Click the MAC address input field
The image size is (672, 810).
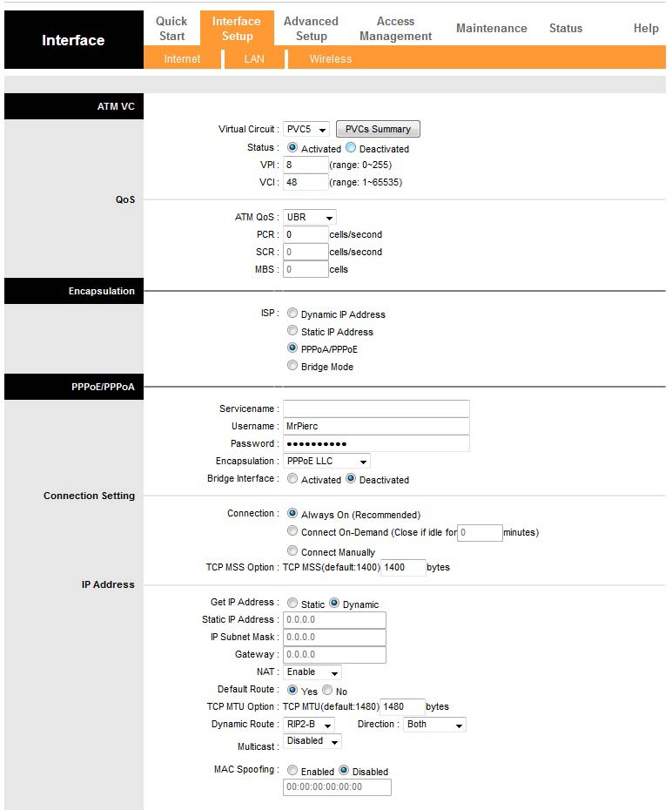coord(337,787)
